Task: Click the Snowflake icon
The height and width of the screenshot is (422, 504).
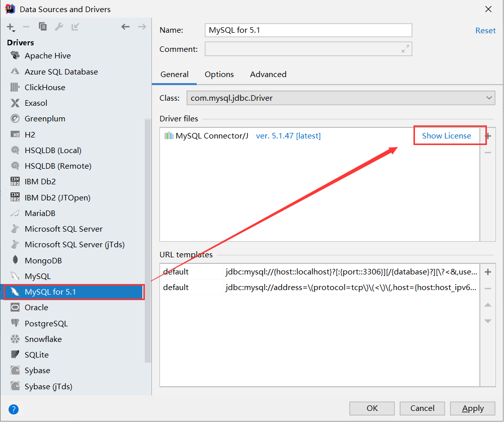Action: [x=15, y=339]
